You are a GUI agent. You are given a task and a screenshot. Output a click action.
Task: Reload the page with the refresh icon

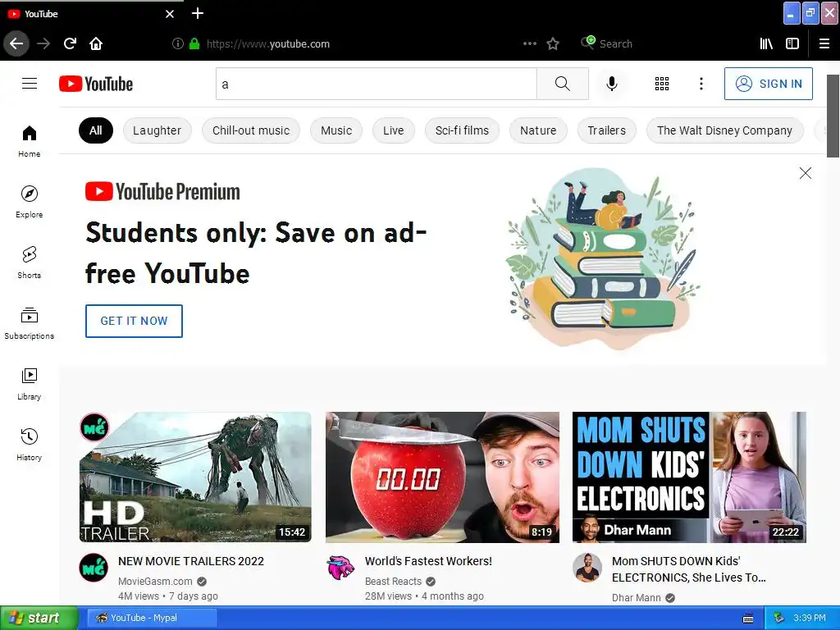tap(70, 43)
